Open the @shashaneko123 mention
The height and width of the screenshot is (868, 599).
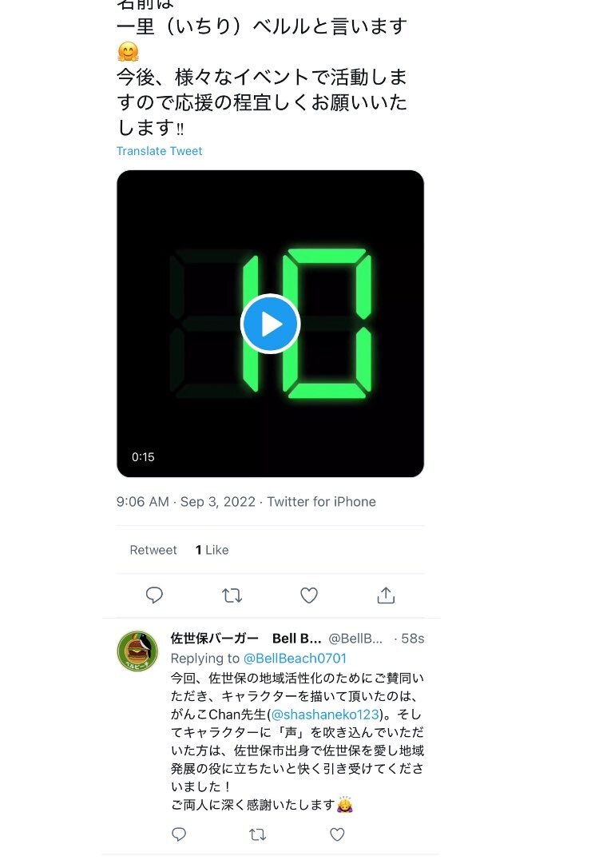pyautogui.click(x=325, y=714)
